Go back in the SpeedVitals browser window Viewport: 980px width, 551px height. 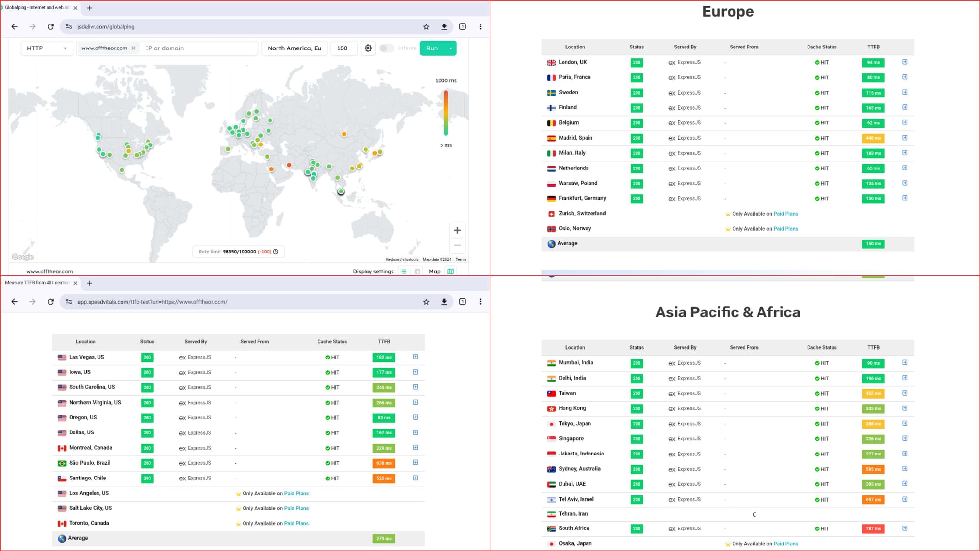click(x=14, y=302)
